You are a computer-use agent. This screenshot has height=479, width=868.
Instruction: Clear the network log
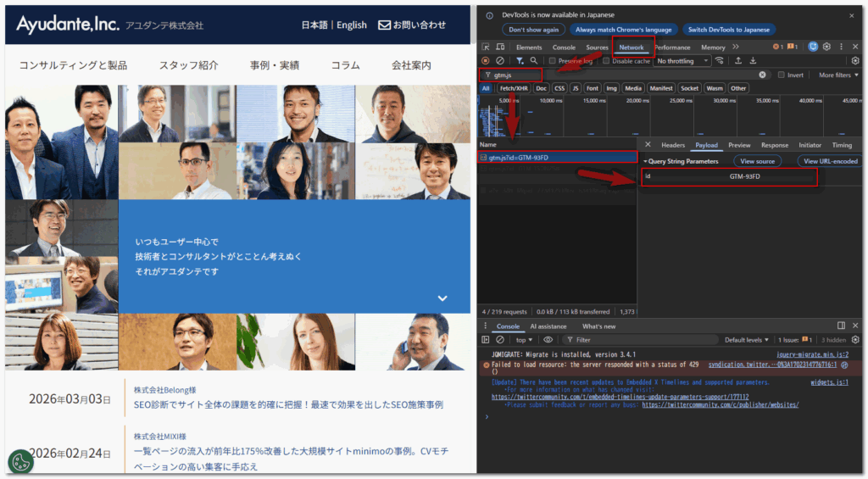click(x=500, y=61)
